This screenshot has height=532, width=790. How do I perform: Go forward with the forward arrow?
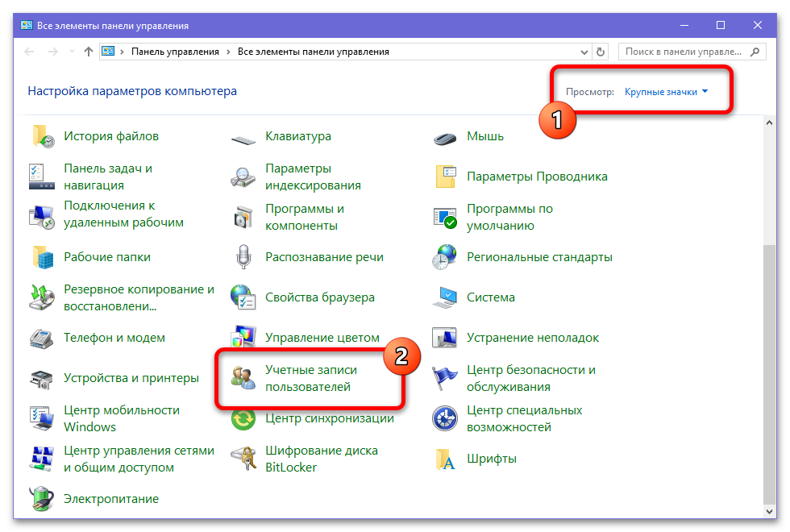click(x=52, y=52)
